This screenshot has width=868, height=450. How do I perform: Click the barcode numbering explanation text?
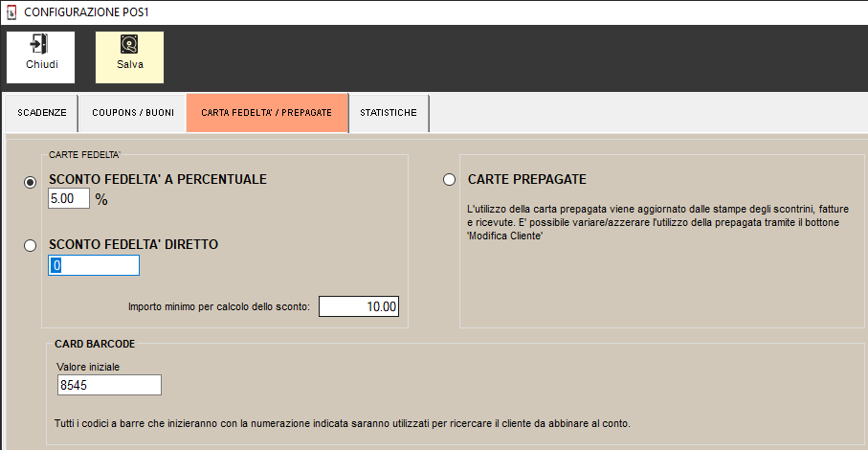343,422
